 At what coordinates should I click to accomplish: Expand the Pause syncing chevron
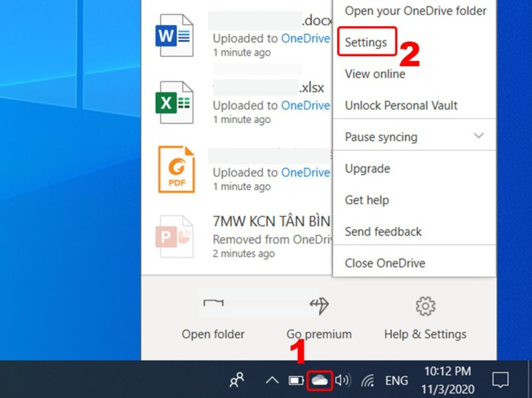pos(479,136)
